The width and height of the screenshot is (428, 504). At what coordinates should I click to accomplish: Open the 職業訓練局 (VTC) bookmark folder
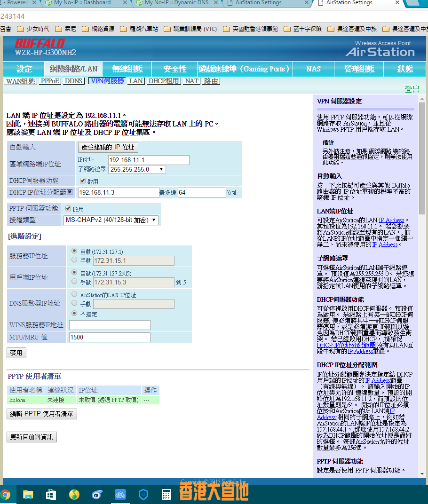[190, 29]
